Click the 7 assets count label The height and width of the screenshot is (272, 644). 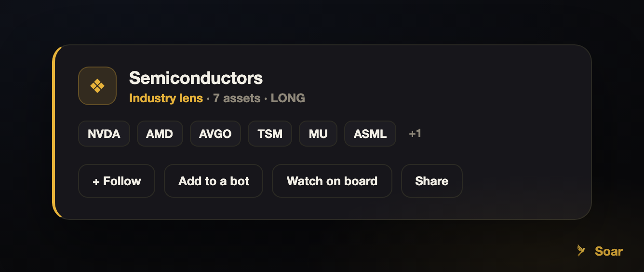(x=237, y=98)
